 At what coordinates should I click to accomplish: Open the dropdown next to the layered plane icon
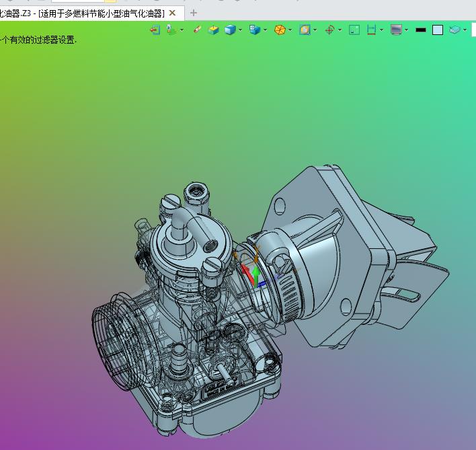pyautogui.click(x=465, y=30)
